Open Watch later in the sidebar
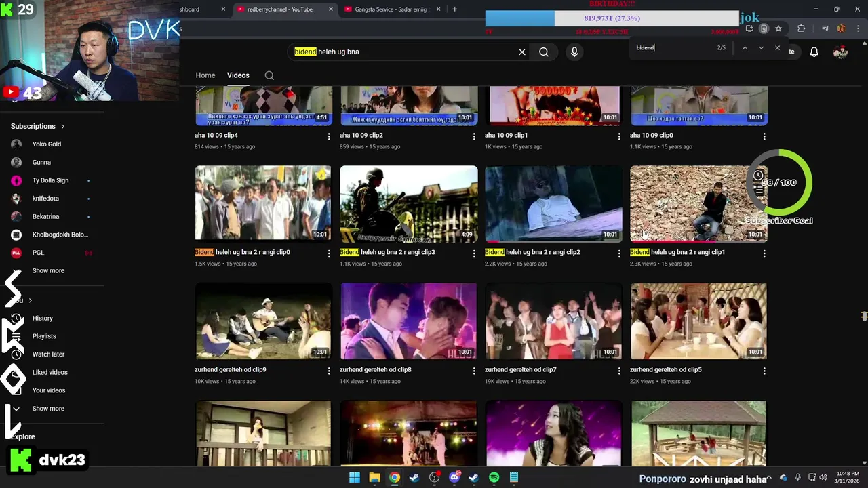The image size is (868, 488). [x=48, y=354]
